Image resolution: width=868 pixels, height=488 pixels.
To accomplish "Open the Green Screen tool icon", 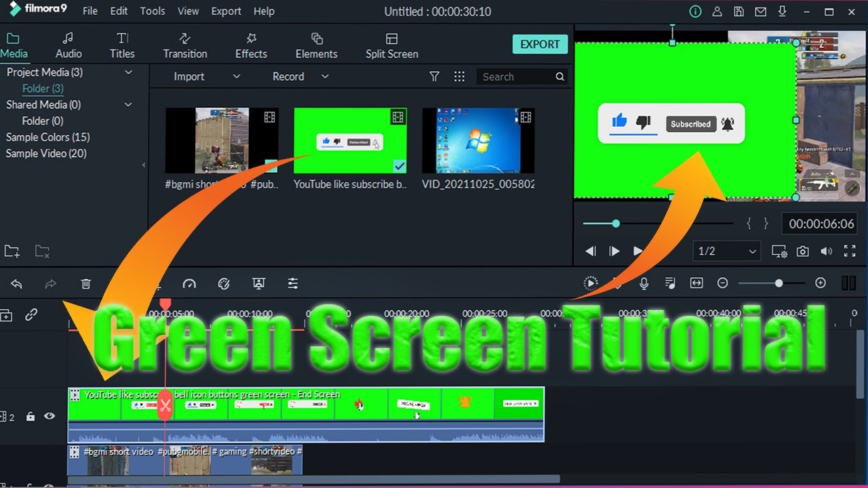I will tap(258, 283).
